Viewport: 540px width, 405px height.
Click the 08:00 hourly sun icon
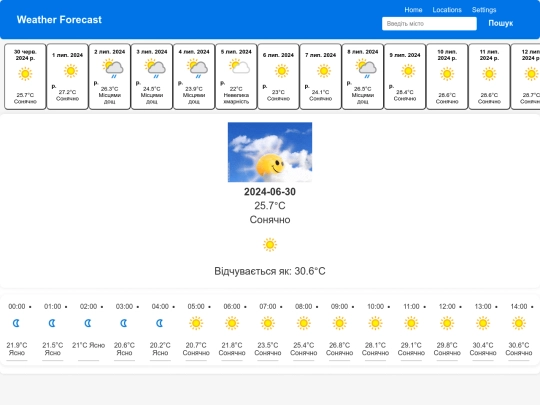[303, 323]
